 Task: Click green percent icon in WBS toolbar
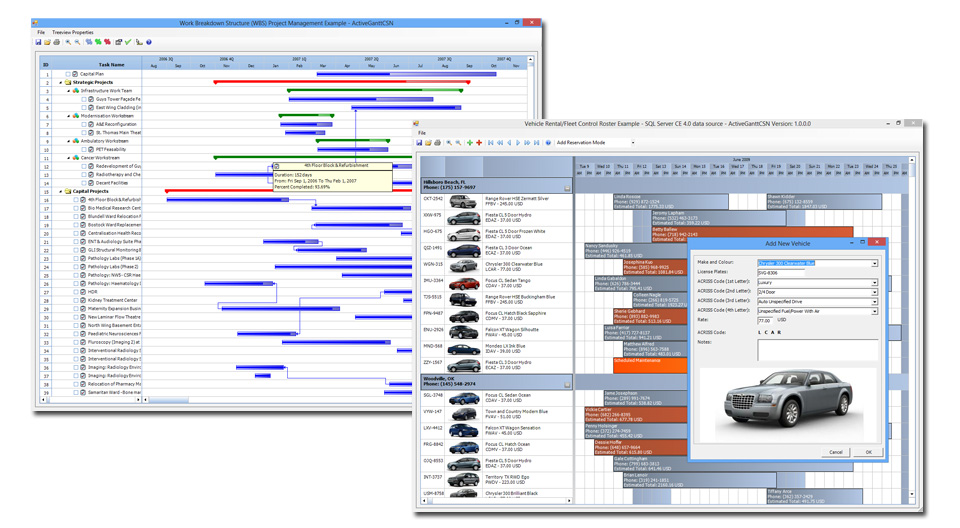pos(98,42)
